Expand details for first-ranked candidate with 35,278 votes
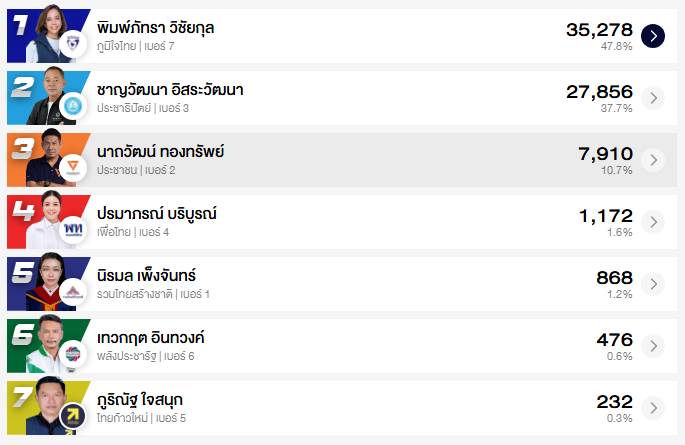The width and height of the screenshot is (685, 445). [652, 36]
